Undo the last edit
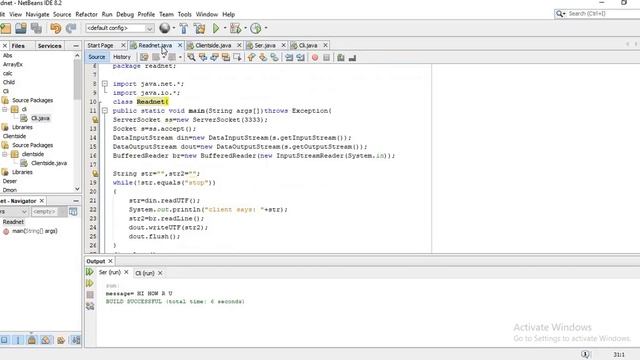 [x=56, y=28]
